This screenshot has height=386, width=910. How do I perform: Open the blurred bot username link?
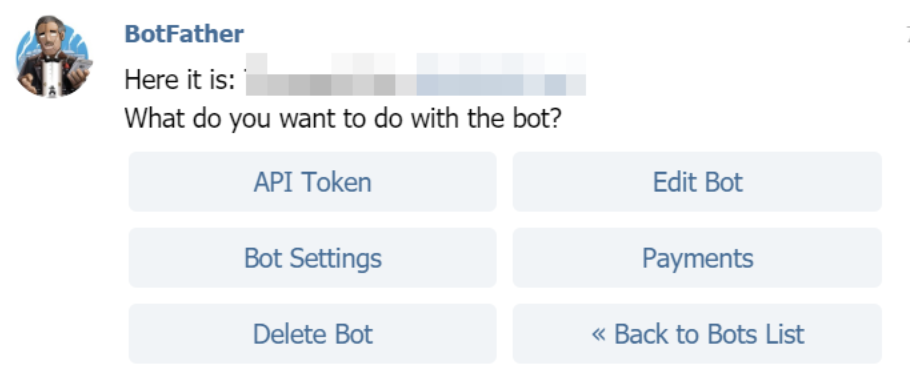[416, 74]
